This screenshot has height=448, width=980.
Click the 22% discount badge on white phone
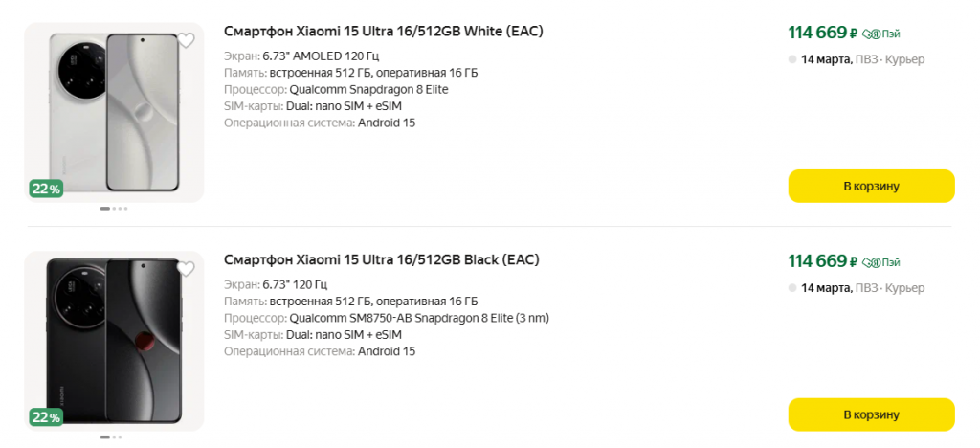[x=46, y=189]
